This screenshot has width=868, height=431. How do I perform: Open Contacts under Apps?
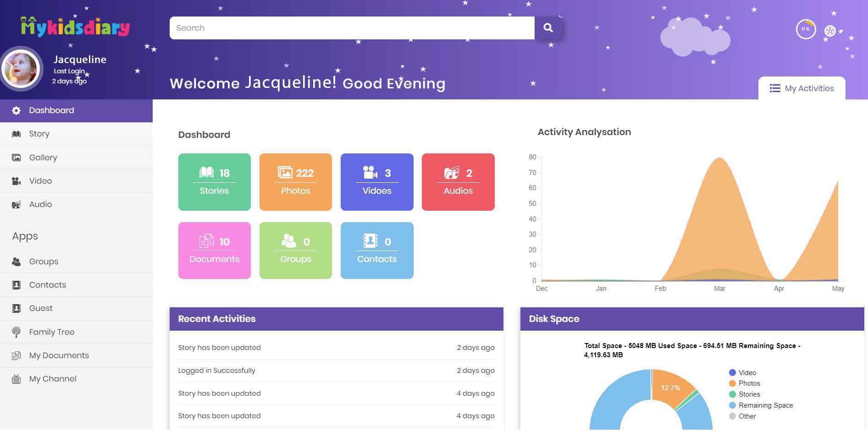pos(47,284)
